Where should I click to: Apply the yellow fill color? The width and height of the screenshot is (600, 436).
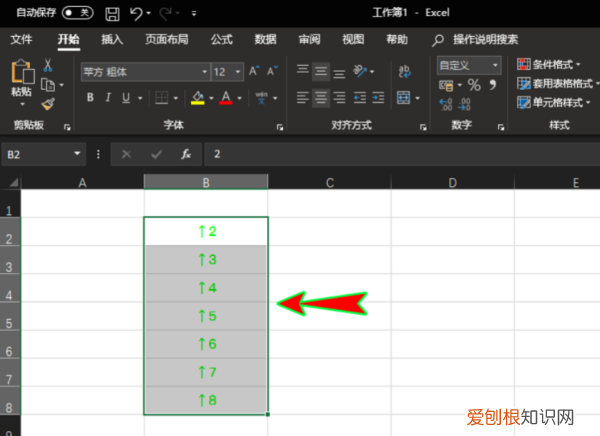[198, 98]
